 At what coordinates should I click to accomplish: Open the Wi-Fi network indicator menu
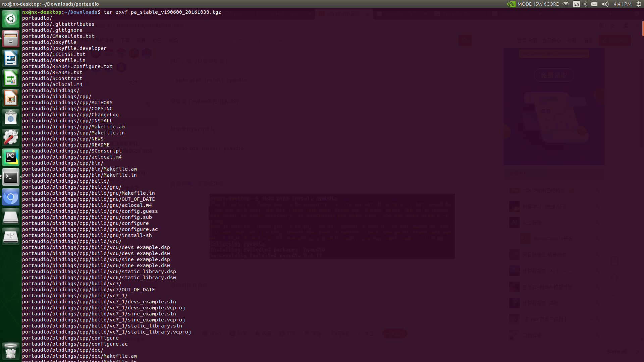(x=566, y=4)
